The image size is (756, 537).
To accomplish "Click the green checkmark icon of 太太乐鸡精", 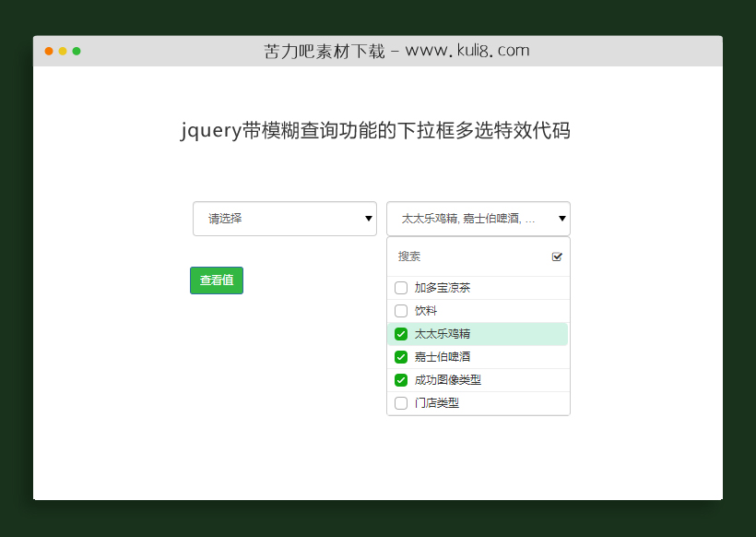I will tap(401, 333).
